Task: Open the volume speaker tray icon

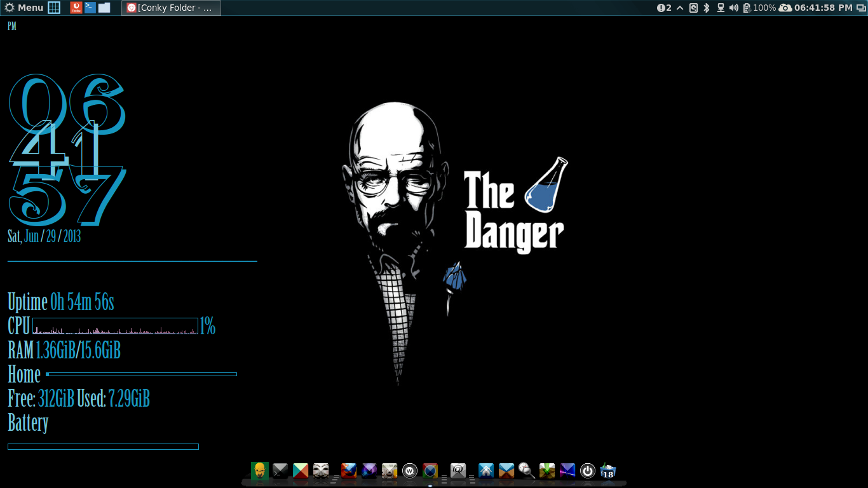Action: [734, 8]
